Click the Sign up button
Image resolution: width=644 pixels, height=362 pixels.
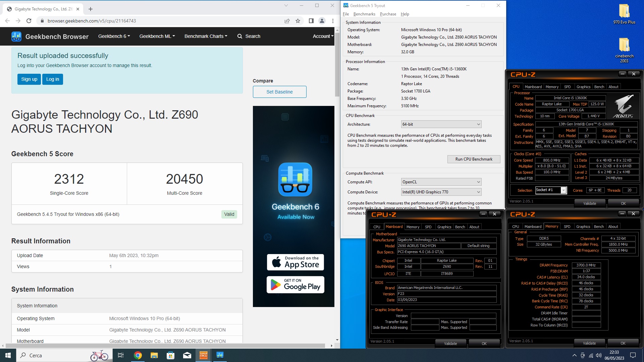click(29, 79)
